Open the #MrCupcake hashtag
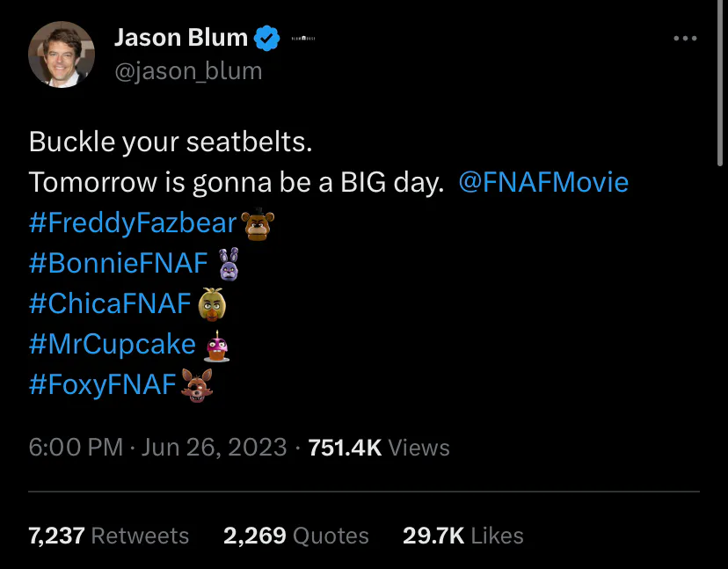Viewport: 728px width, 569px height. 112,344
